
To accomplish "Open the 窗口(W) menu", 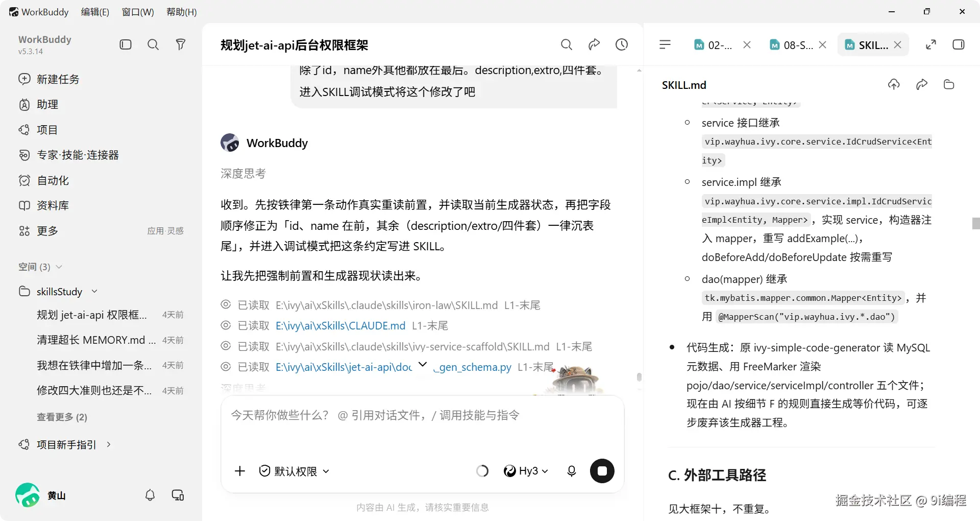I will [138, 12].
